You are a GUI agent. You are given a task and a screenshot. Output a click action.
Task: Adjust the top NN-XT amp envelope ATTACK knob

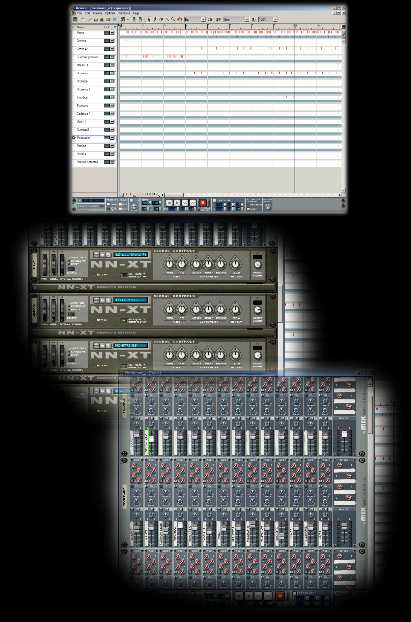196,264
